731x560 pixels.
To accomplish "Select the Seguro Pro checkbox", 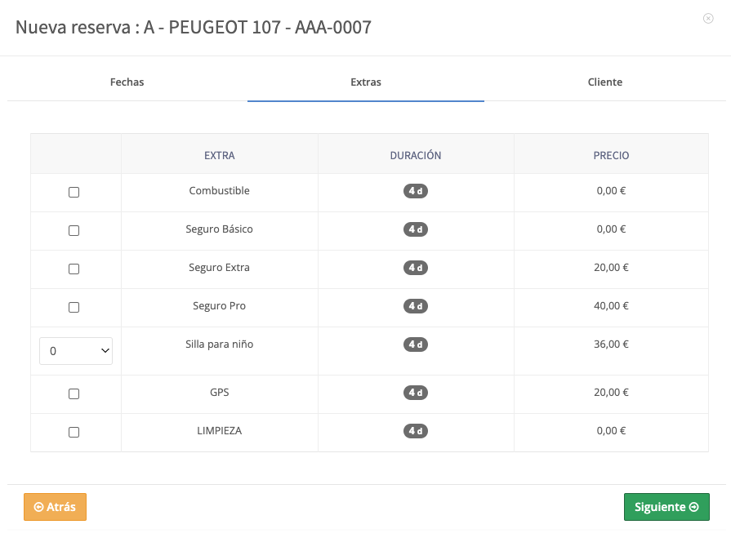I will [74, 307].
